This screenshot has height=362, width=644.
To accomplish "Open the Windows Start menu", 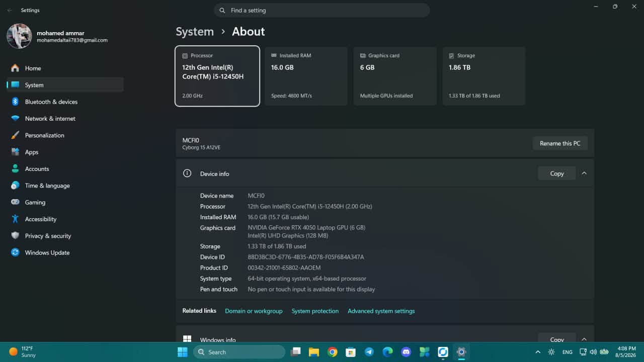I will [x=182, y=352].
